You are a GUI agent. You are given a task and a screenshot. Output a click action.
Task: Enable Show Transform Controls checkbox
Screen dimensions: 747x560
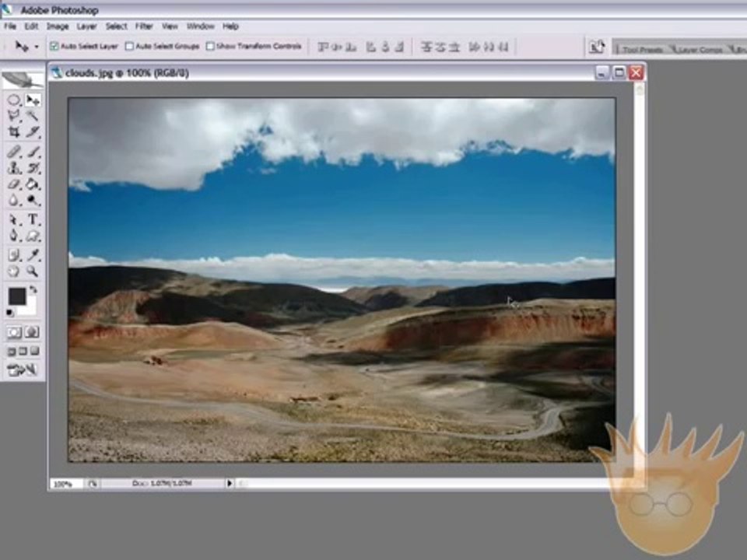(x=210, y=46)
